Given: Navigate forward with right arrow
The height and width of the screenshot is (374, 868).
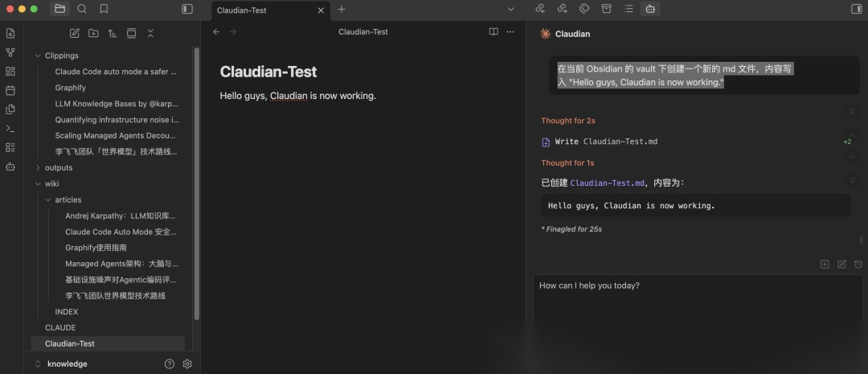Looking at the screenshot, I should (233, 31).
